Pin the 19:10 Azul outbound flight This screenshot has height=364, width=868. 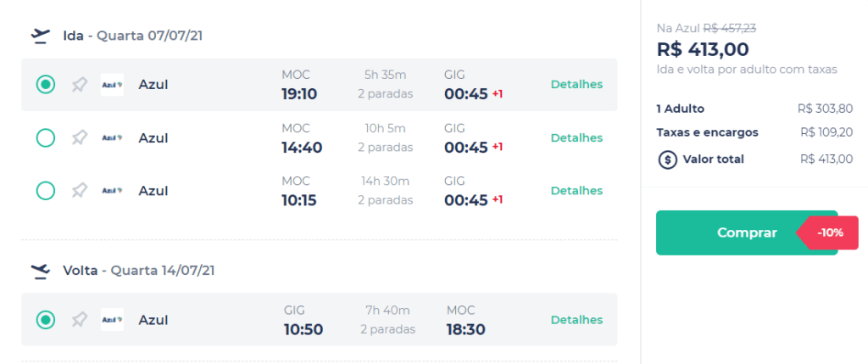pos(79,85)
